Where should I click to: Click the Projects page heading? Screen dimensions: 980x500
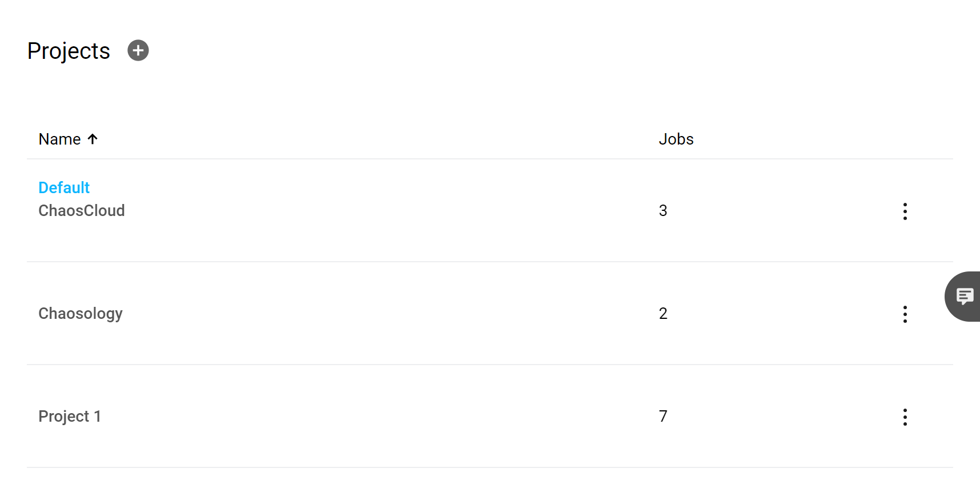[x=69, y=51]
